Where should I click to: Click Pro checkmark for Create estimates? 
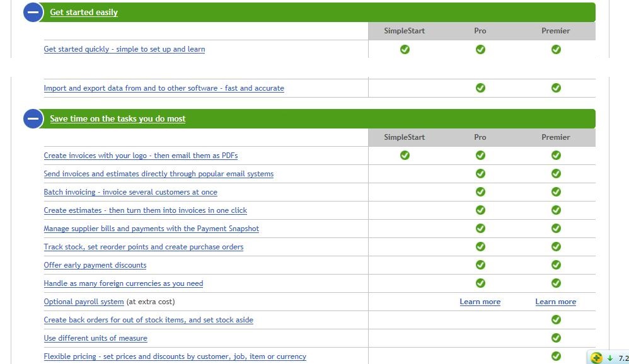point(481,210)
